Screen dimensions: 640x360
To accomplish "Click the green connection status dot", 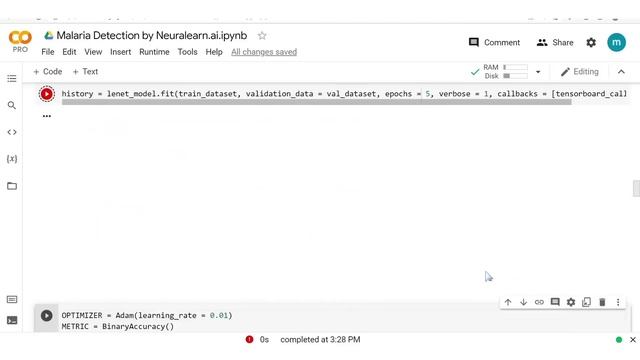I will (x=619, y=340).
